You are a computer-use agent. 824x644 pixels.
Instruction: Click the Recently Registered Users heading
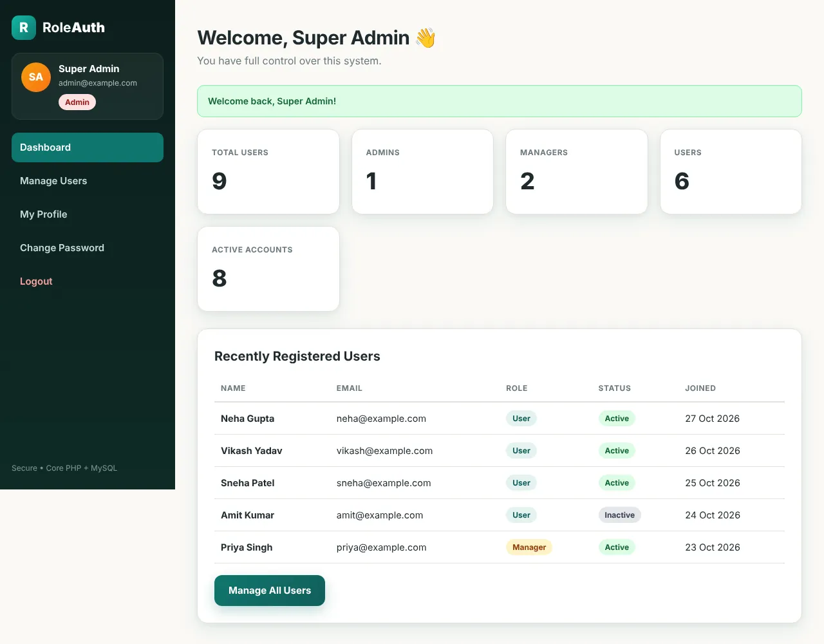[x=297, y=356]
